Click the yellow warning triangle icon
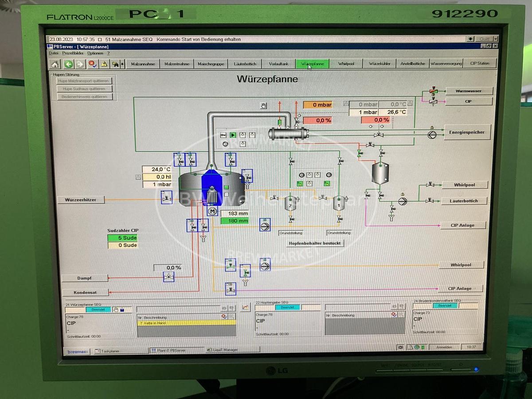The width and height of the screenshot is (532, 399). pyautogui.click(x=103, y=64)
